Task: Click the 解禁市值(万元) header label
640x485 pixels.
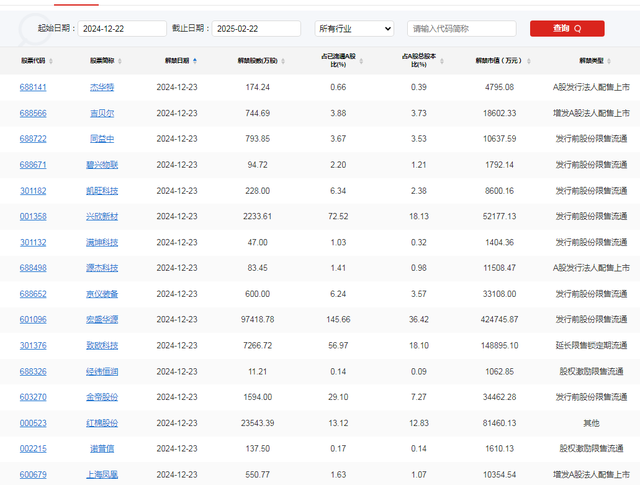Action: point(498,60)
